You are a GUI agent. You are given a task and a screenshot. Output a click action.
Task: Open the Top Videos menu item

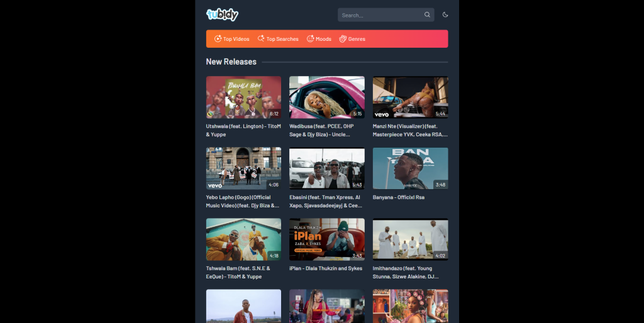pyautogui.click(x=232, y=38)
